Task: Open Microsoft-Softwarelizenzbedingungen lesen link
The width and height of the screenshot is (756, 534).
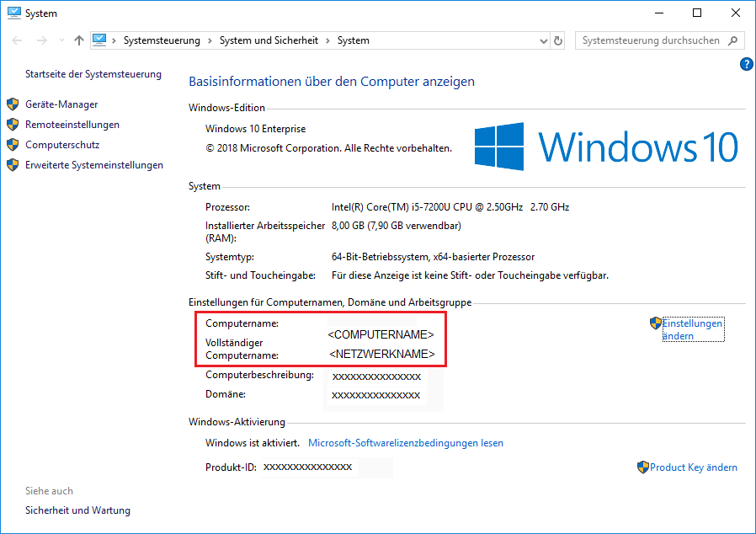Action: coord(406,443)
